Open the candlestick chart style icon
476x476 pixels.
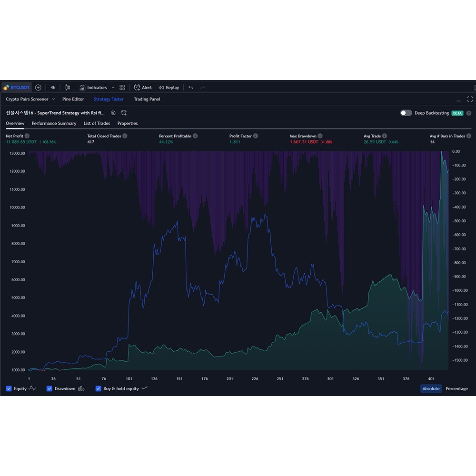[68, 88]
